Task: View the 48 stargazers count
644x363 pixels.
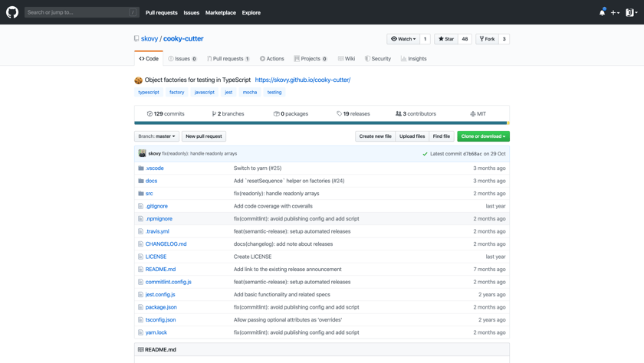Action: (465, 39)
